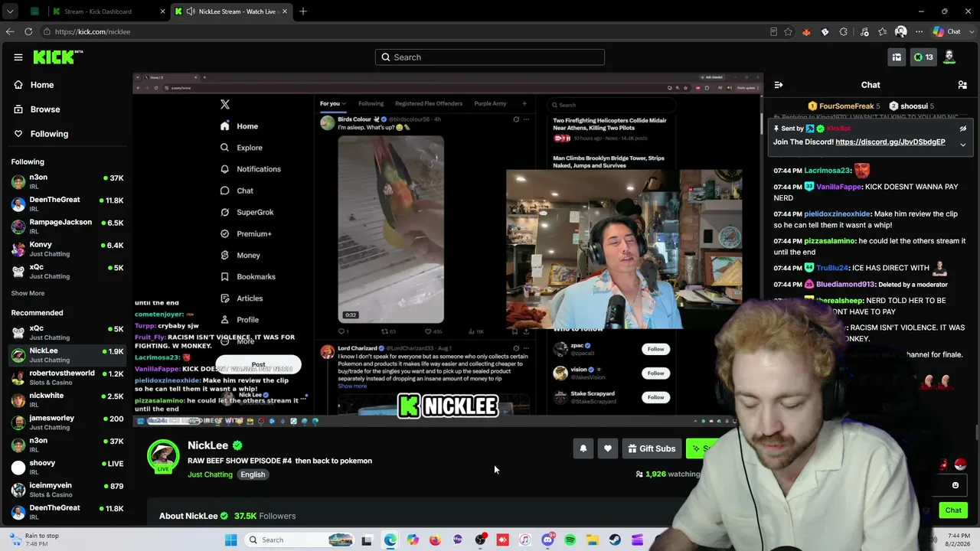Click the taskbar Search box

pos(299,540)
